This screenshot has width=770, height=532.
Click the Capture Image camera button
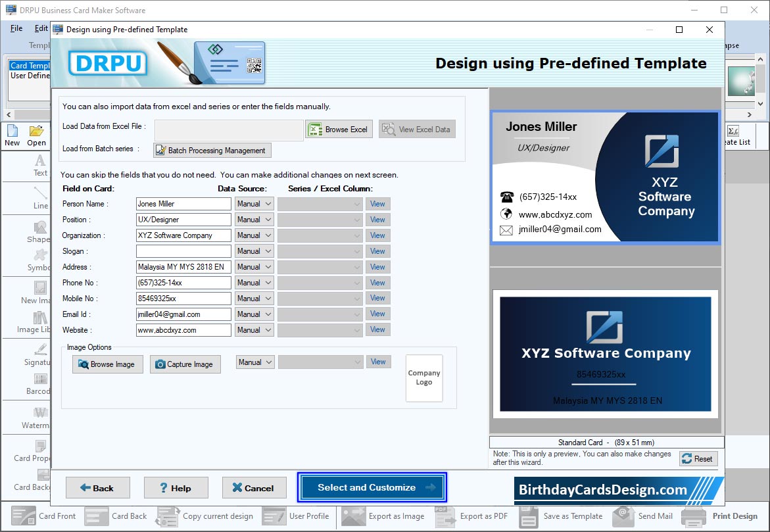tap(185, 364)
